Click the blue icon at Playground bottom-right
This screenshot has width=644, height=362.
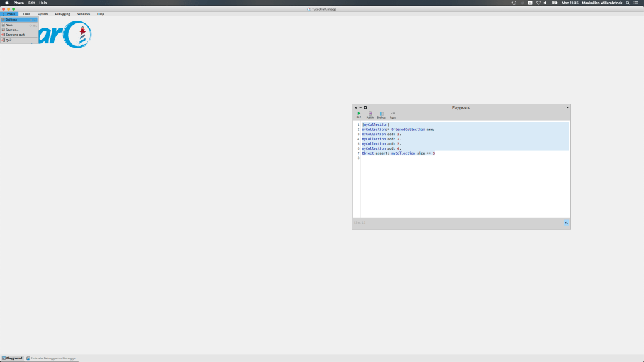pyautogui.click(x=566, y=222)
